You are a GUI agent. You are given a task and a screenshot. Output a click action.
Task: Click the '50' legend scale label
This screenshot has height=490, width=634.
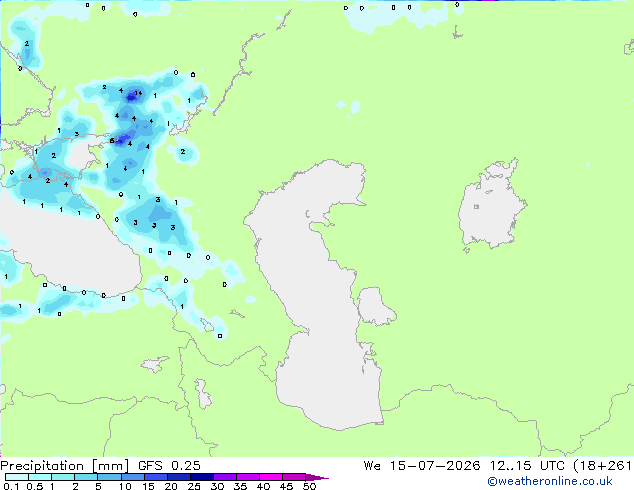point(310,486)
